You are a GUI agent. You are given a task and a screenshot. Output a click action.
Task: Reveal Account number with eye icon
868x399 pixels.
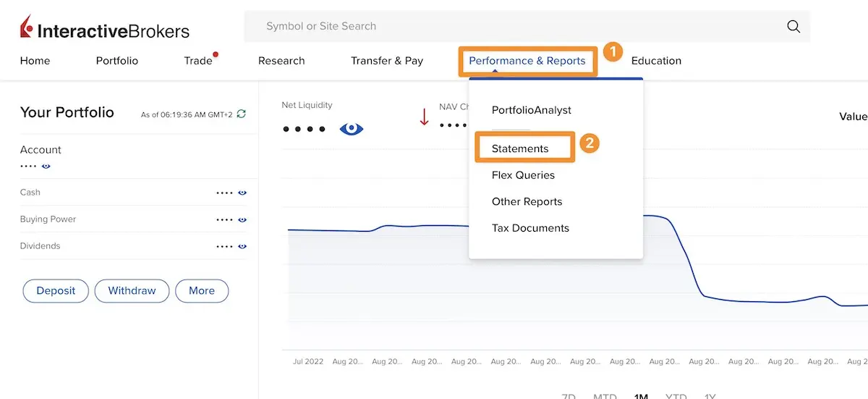point(46,166)
